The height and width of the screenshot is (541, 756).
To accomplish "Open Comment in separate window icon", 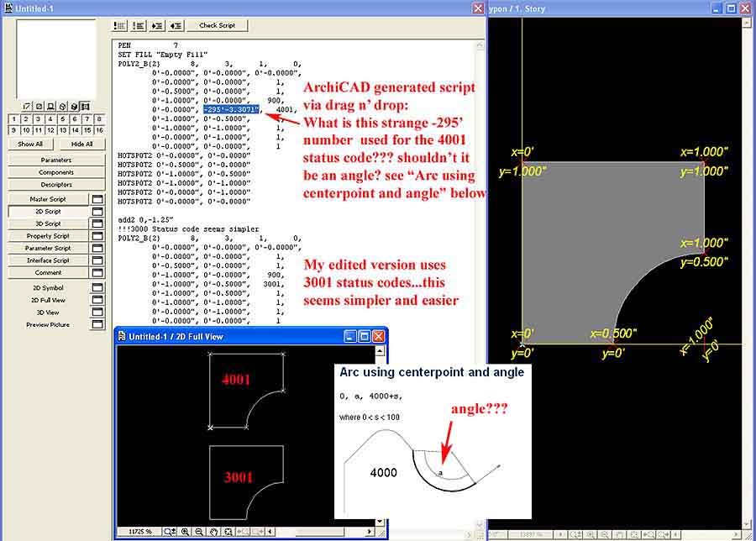I will coord(97,272).
